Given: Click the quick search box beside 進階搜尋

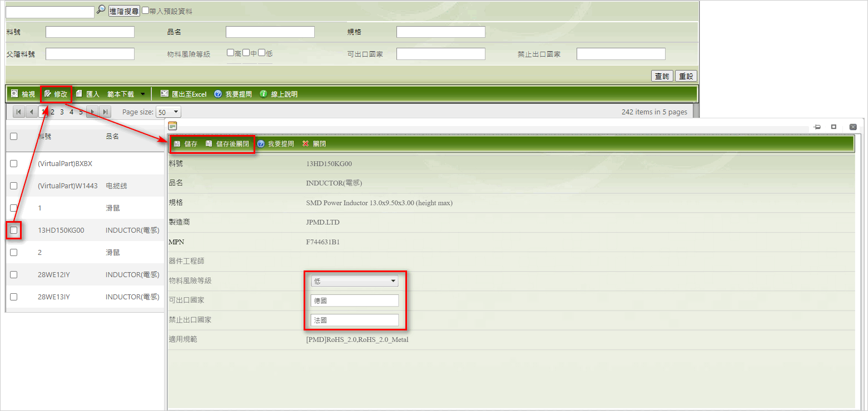Looking at the screenshot, I should pyautogui.click(x=50, y=12).
